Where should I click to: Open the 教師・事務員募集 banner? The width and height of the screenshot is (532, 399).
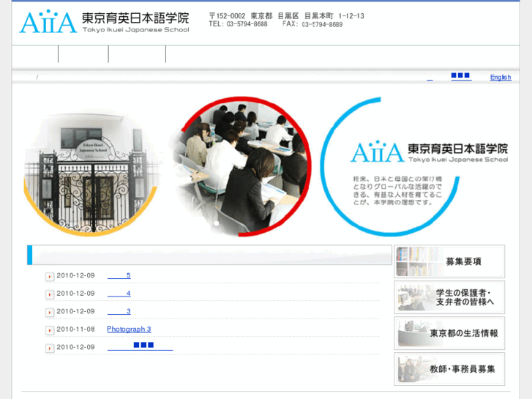[449, 369]
